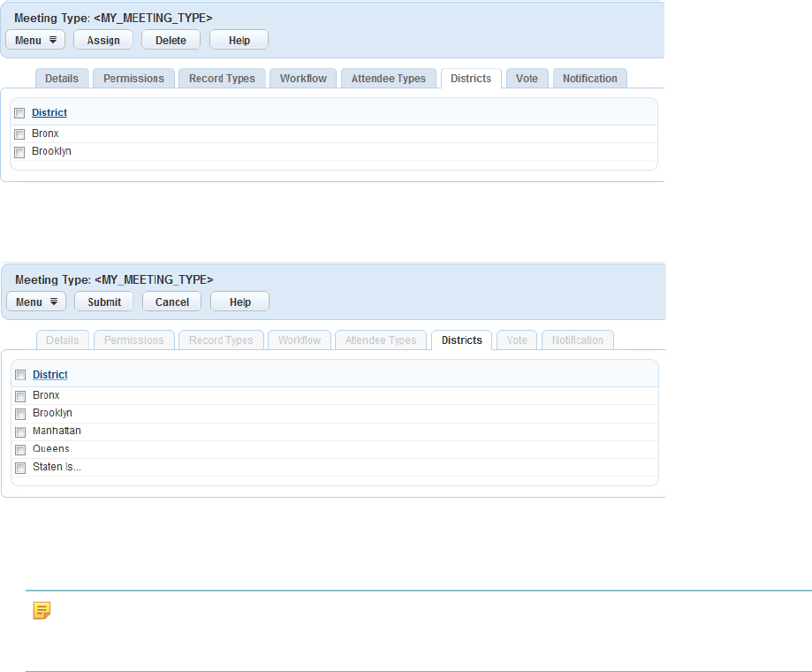Check the Brooklyn checkbox in lower list
Viewport: 812px width, 672px height.
tap(20, 414)
